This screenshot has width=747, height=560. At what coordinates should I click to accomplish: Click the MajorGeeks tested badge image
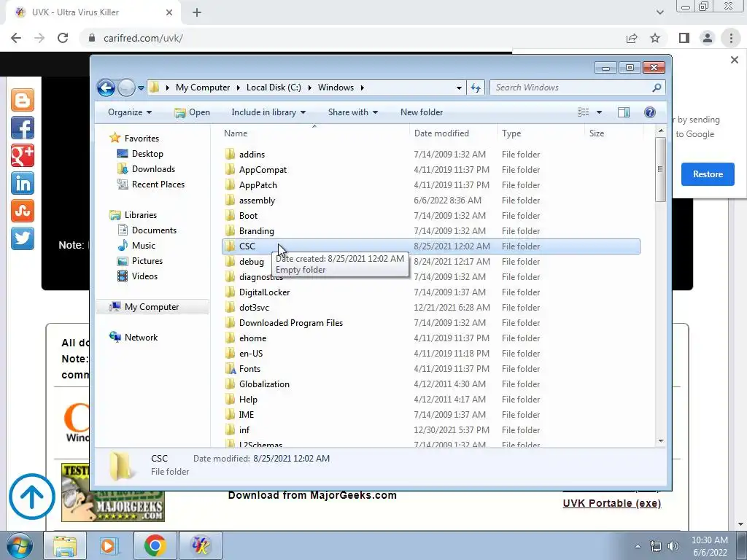(x=113, y=493)
